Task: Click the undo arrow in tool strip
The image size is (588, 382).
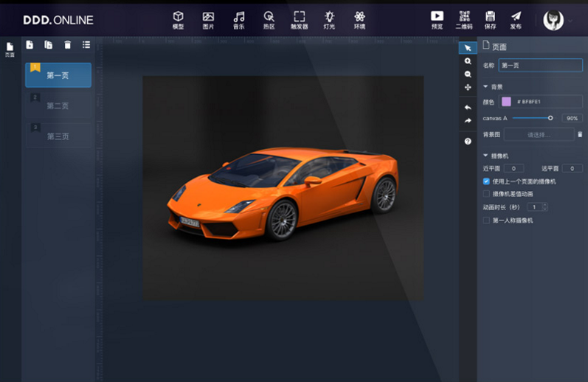Action: point(468,108)
